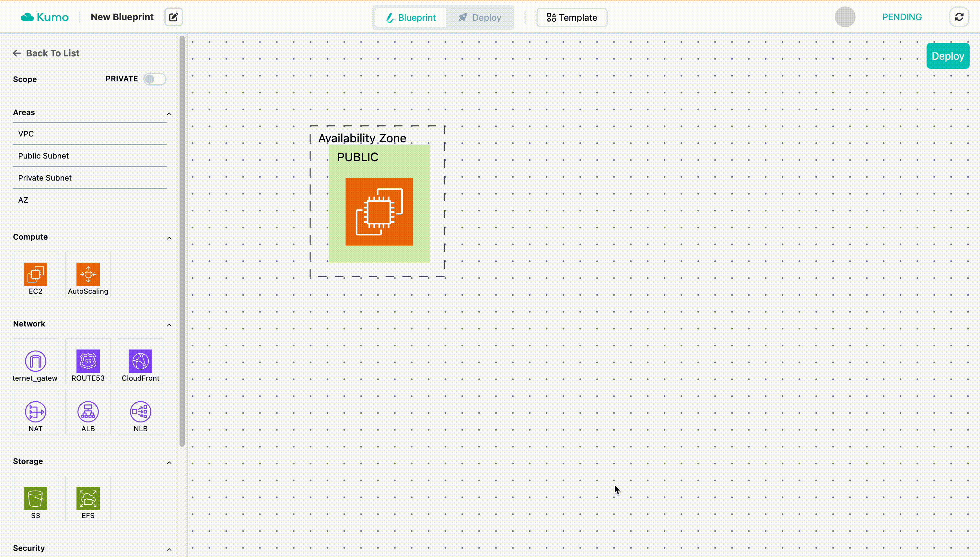
Task: Collapse the Storage section
Action: point(169,463)
